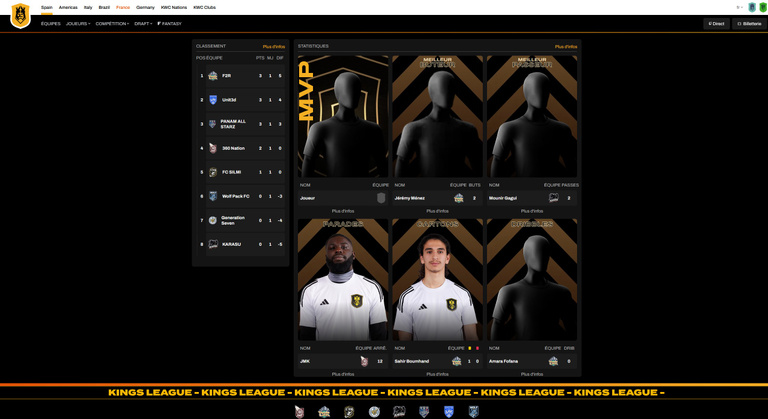The height and width of the screenshot is (419, 768).
Task: Switch to the Spain league tab
Action: [x=47, y=7]
